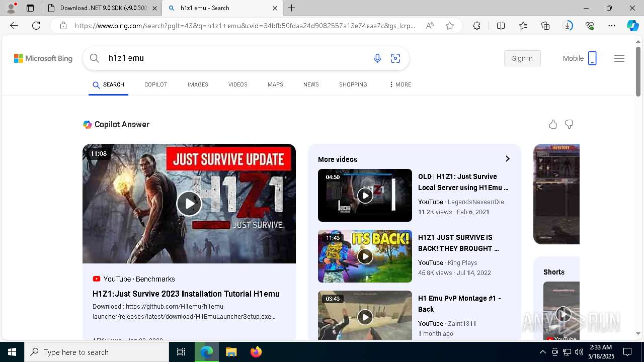This screenshot has height=362, width=644.
Task: Open OLD | H1Z1: Just Survive Local Server title
Action: coord(463,182)
